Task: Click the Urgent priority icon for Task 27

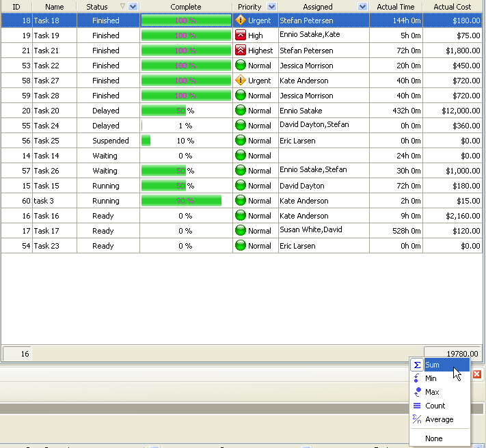Action: pos(240,81)
